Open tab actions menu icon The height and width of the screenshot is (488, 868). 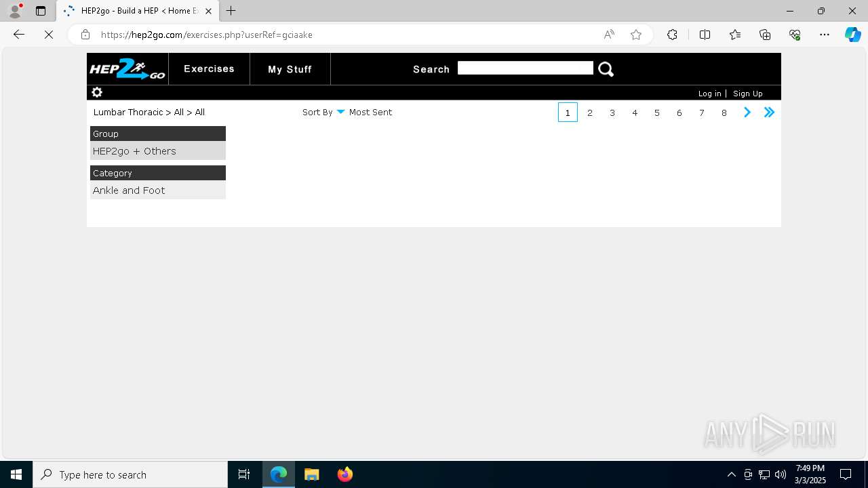(x=41, y=11)
